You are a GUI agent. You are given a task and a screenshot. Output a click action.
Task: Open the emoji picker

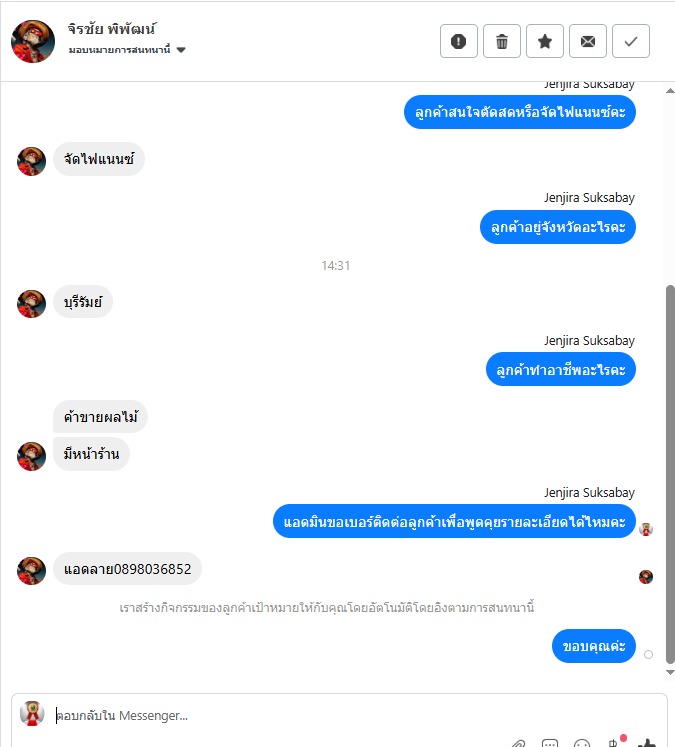point(582,743)
